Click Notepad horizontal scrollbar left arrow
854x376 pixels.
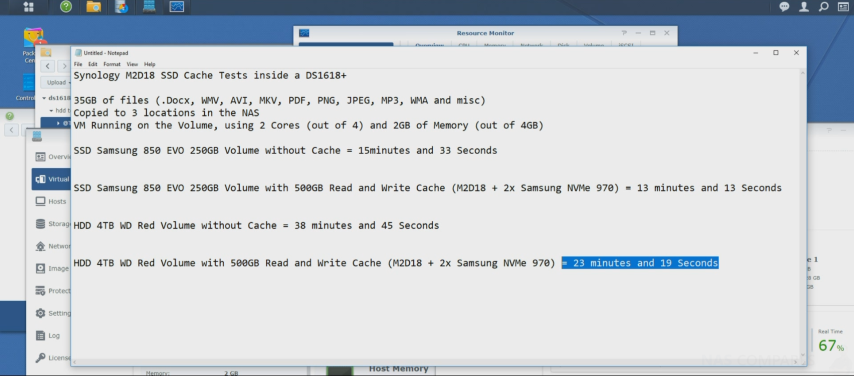[75, 362]
